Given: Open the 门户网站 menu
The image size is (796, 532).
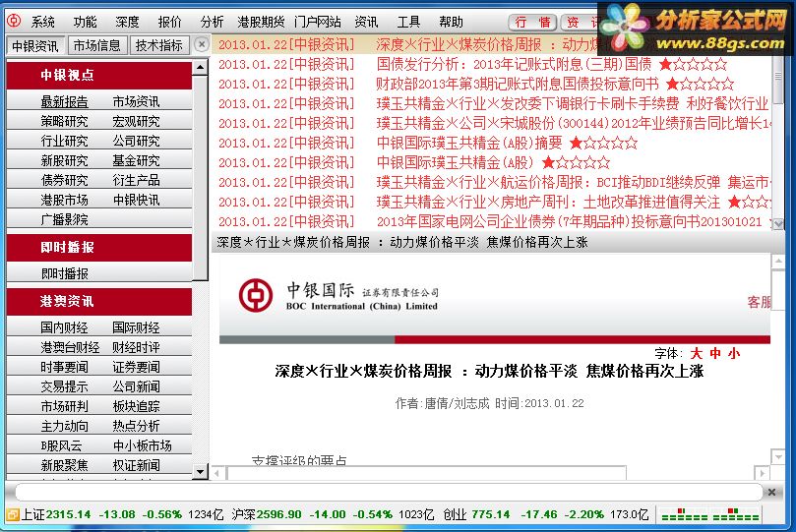Looking at the screenshot, I should [x=317, y=22].
